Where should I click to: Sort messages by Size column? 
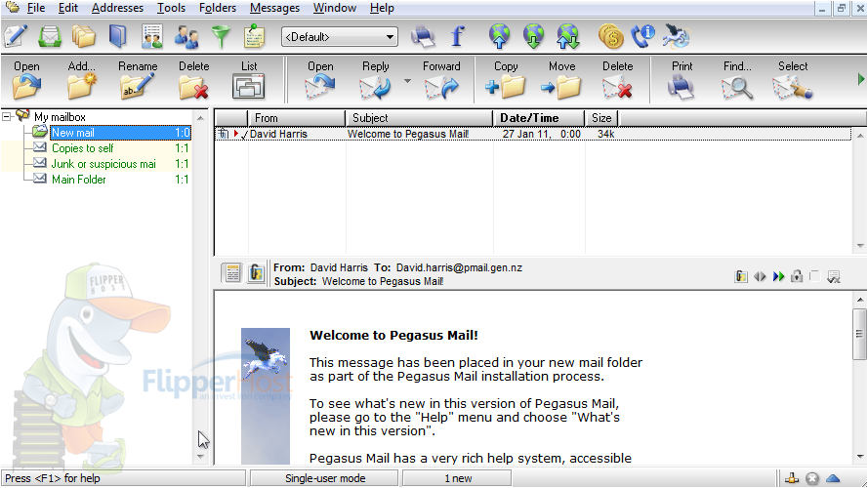[601, 118]
